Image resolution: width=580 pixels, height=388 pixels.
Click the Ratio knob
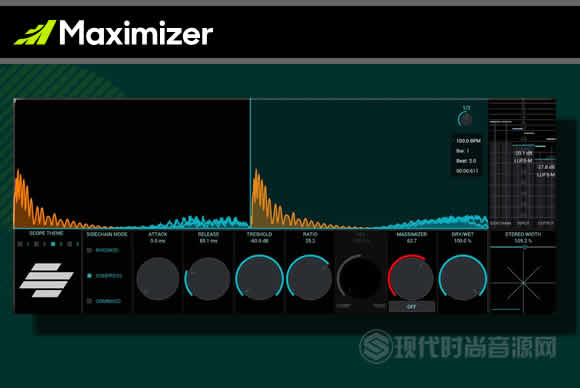pos(310,278)
